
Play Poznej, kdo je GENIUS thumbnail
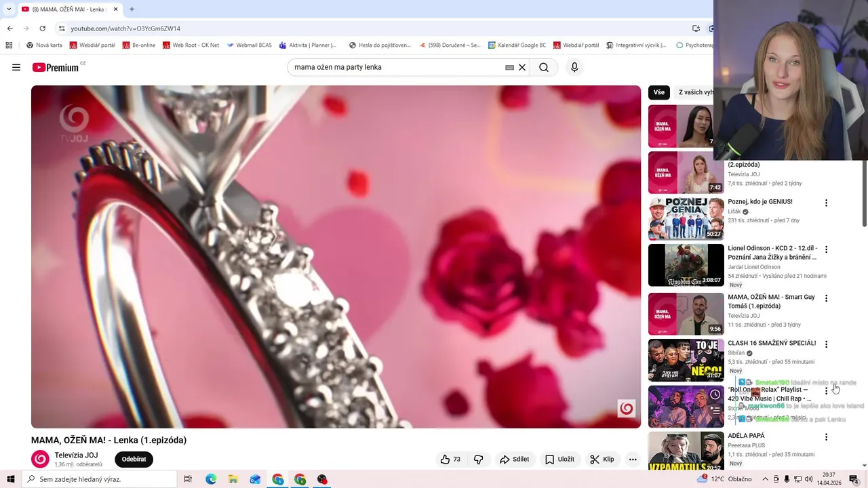point(686,218)
